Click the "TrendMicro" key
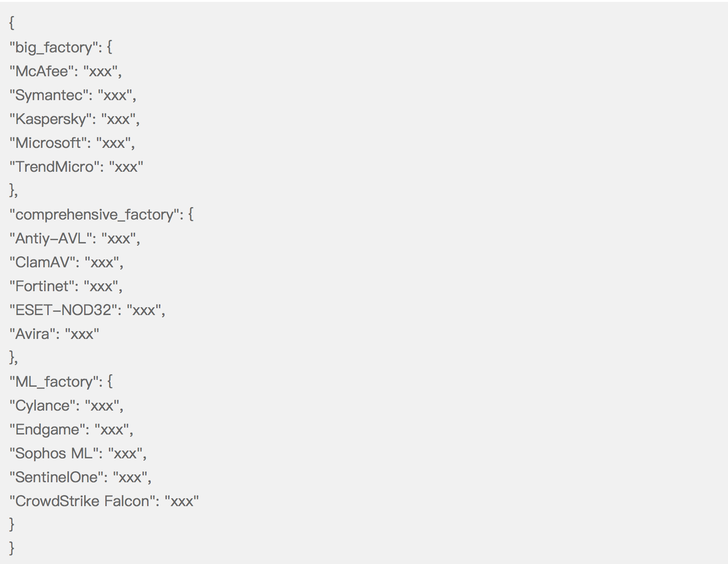The height and width of the screenshot is (564, 728). [x=55, y=167]
